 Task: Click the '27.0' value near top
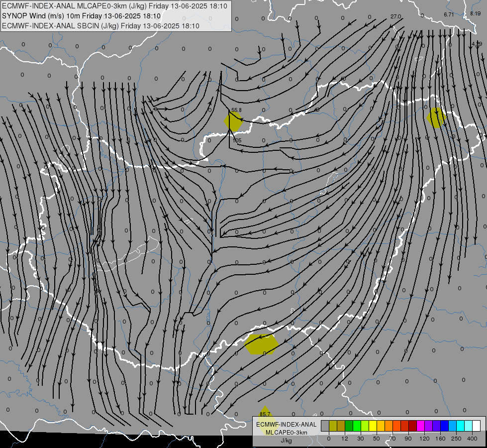click(x=395, y=16)
